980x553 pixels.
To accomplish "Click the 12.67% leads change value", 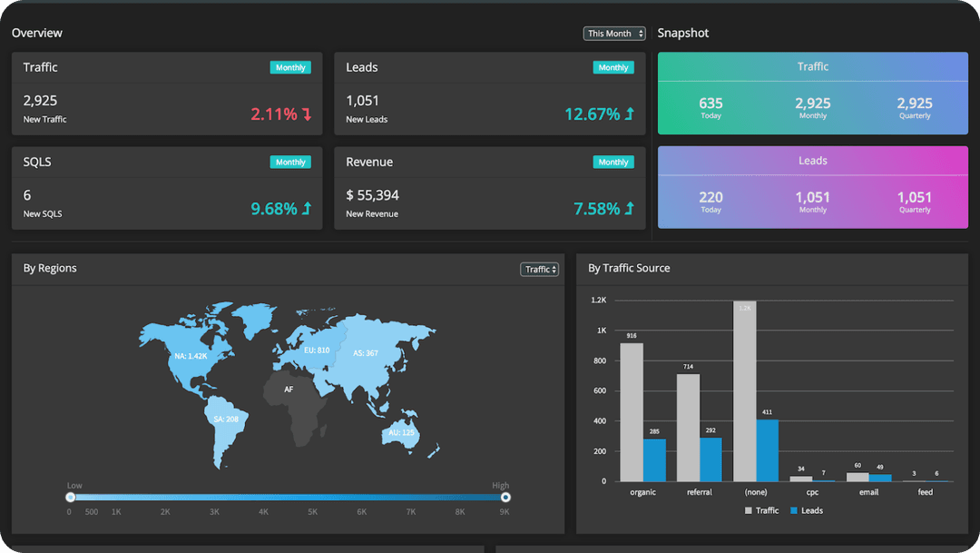I will [592, 114].
